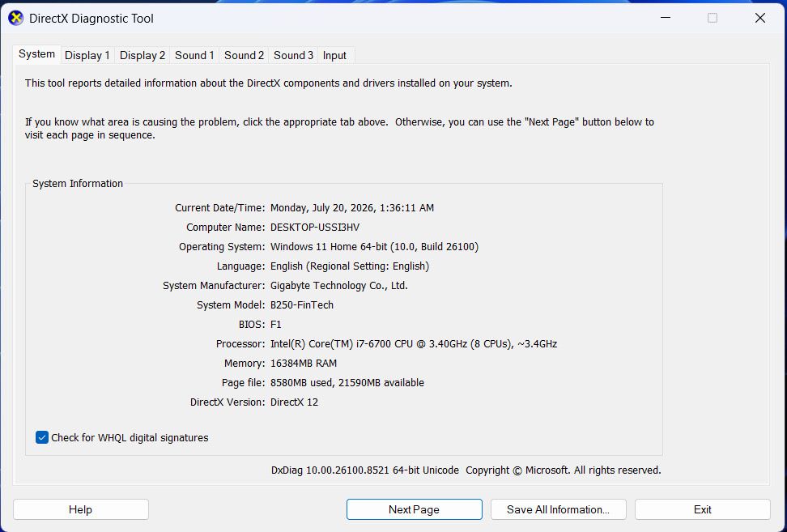787x532 pixels.
Task: Click the 16384MB RAM memory value
Action: click(304, 364)
